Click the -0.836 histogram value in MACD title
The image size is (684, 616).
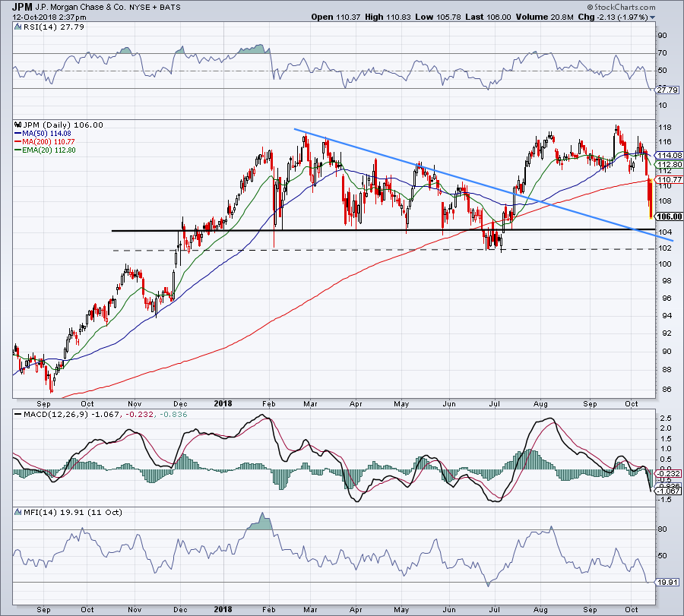pos(173,414)
